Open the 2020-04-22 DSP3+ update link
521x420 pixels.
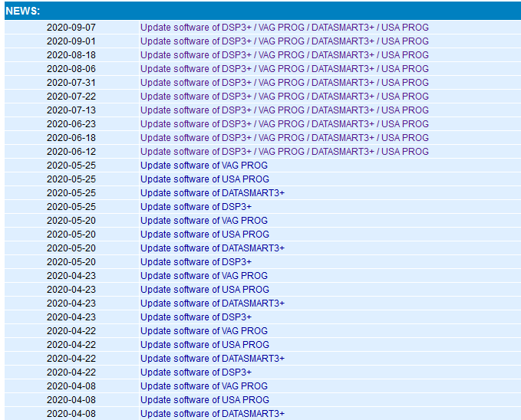(196, 372)
